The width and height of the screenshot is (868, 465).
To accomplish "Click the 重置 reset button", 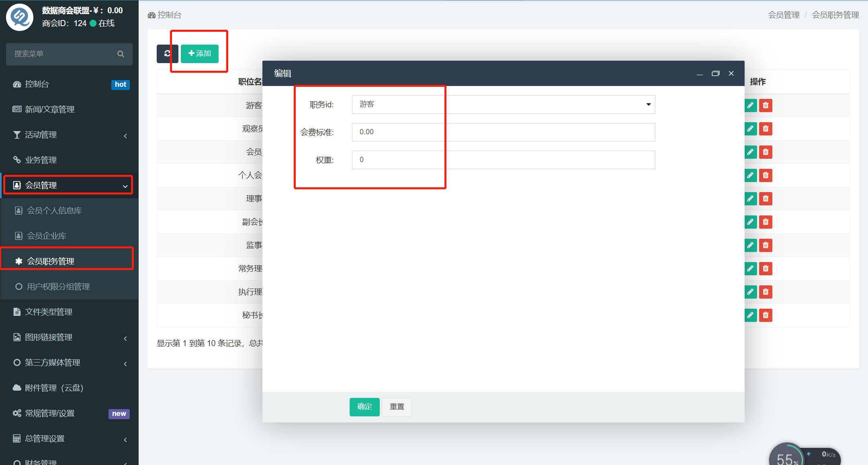I will point(397,407).
